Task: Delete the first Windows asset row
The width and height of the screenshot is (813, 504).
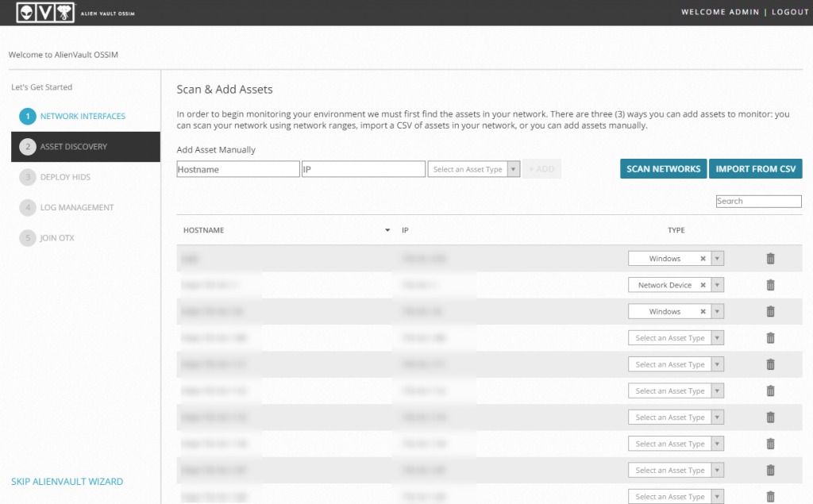Action: [x=770, y=259]
